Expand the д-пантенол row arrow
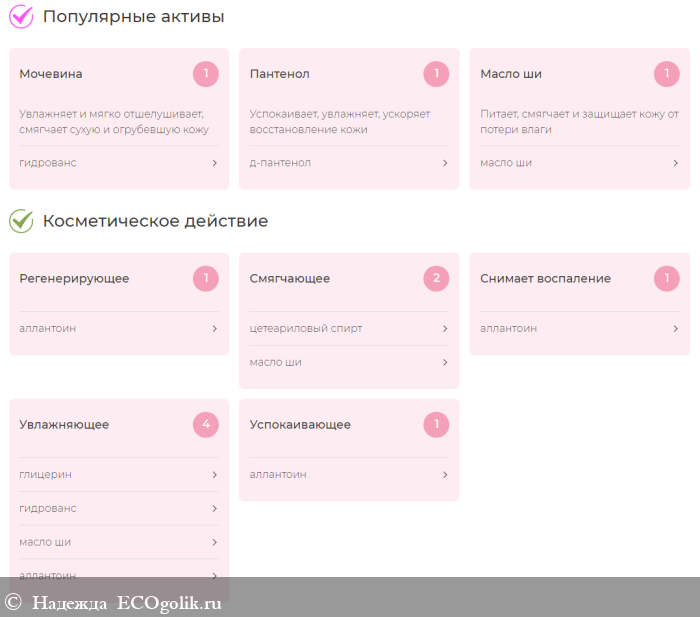This screenshot has height=617, width=700. 445,163
